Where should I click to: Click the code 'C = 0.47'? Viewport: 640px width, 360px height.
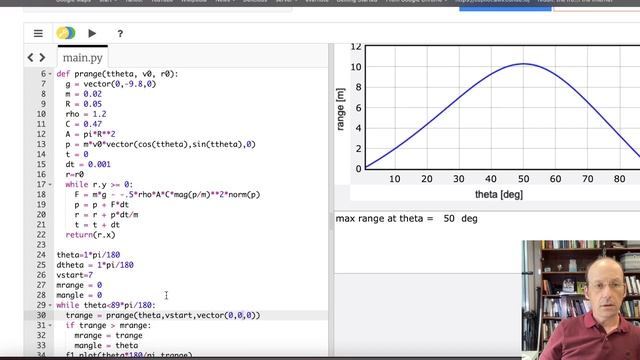(x=83, y=124)
